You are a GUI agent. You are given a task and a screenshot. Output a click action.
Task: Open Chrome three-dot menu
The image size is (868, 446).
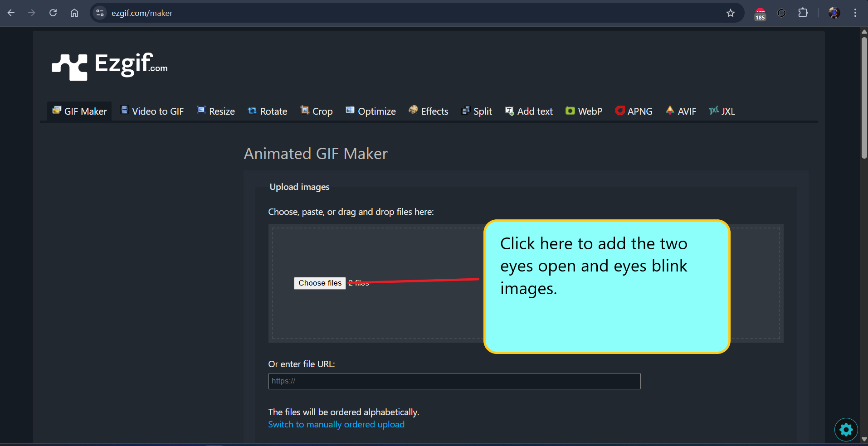pyautogui.click(x=855, y=13)
